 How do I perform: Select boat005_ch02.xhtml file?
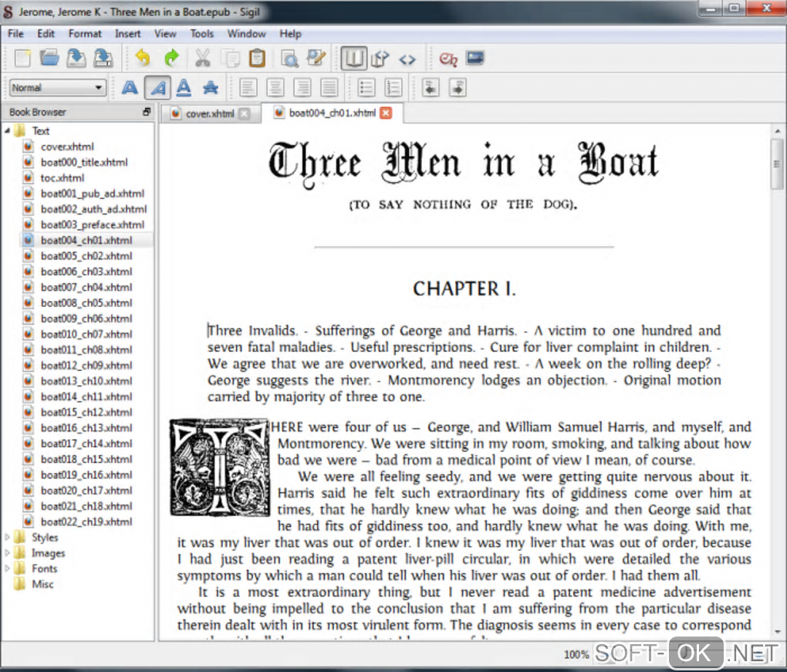[86, 256]
